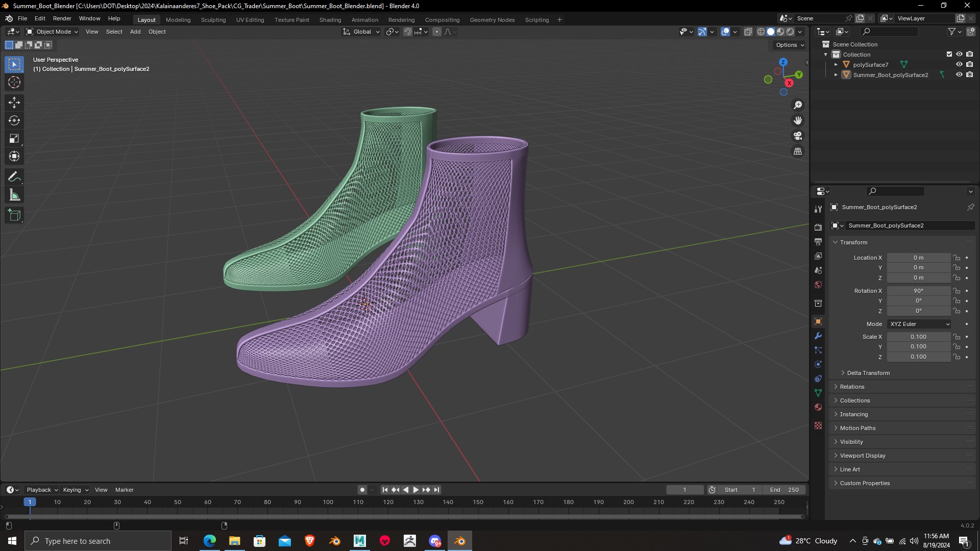Open viewport Options dropdown

[x=790, y=45]
